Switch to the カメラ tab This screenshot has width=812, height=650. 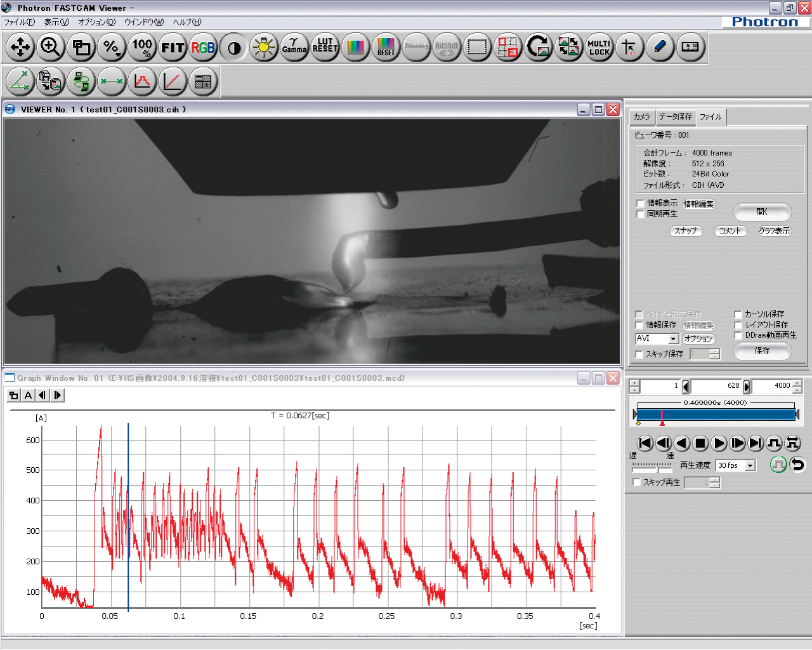point(642,117)
